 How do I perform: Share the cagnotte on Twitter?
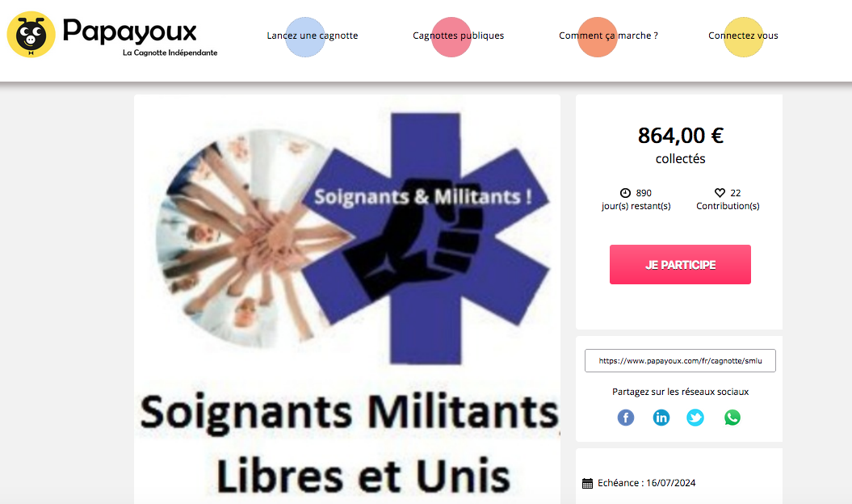tap(695, 418)
